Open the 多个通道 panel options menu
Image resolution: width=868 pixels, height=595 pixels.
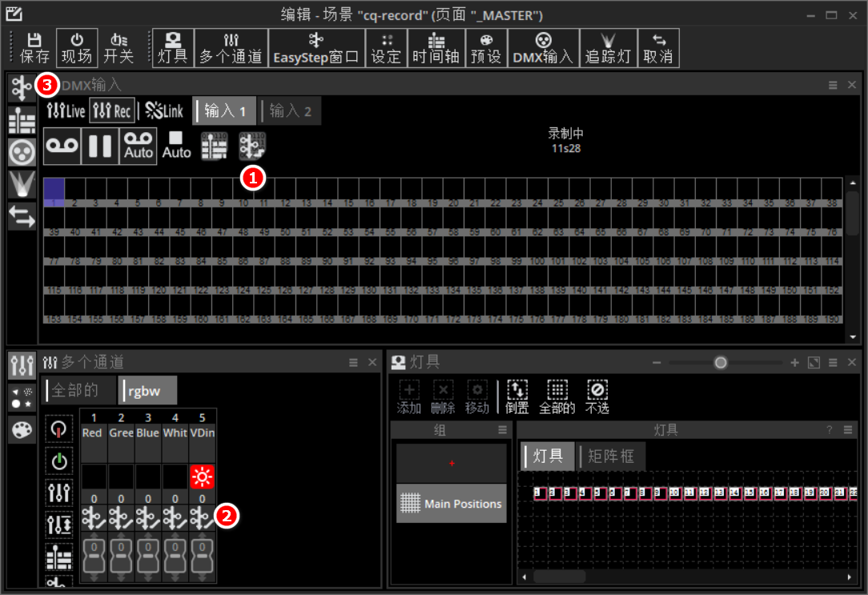[x=353, y=363]
